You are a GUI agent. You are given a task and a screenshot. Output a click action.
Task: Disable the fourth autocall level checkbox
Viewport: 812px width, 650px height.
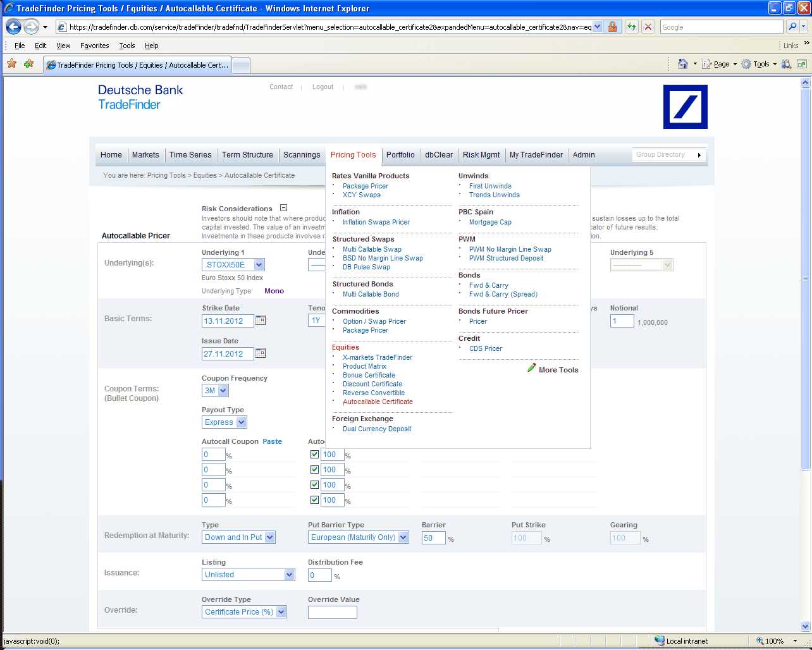click(314, 500)
